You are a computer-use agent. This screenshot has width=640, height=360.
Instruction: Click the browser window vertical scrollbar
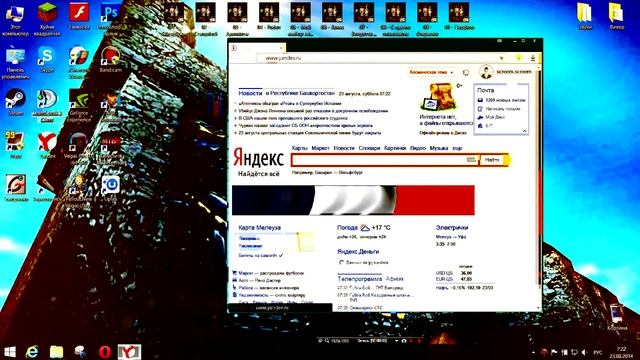pos(539,188)
